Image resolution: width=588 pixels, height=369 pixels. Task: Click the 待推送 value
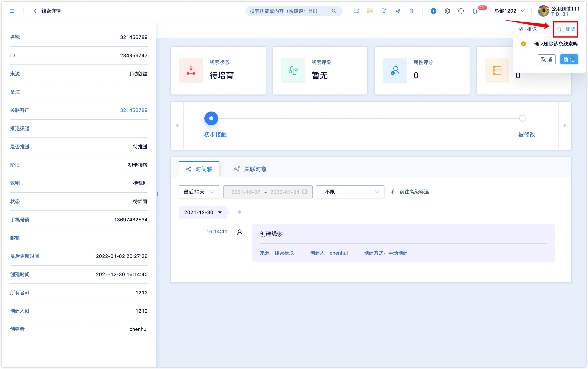[140, 147]
